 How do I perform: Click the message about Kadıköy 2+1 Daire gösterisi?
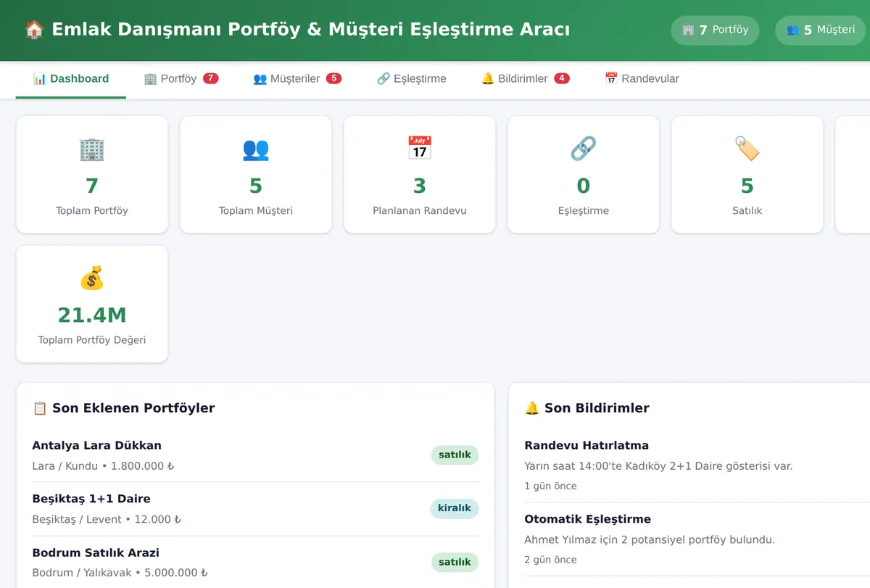tap(658, 466)
